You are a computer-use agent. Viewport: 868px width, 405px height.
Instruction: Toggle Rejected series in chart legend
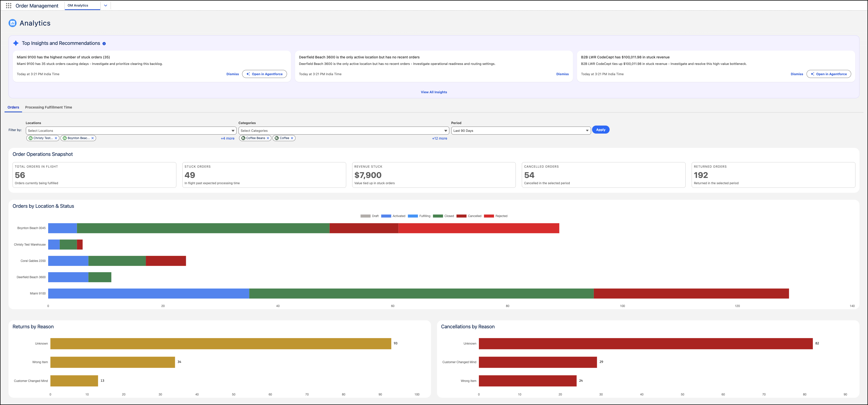[495, 216]
